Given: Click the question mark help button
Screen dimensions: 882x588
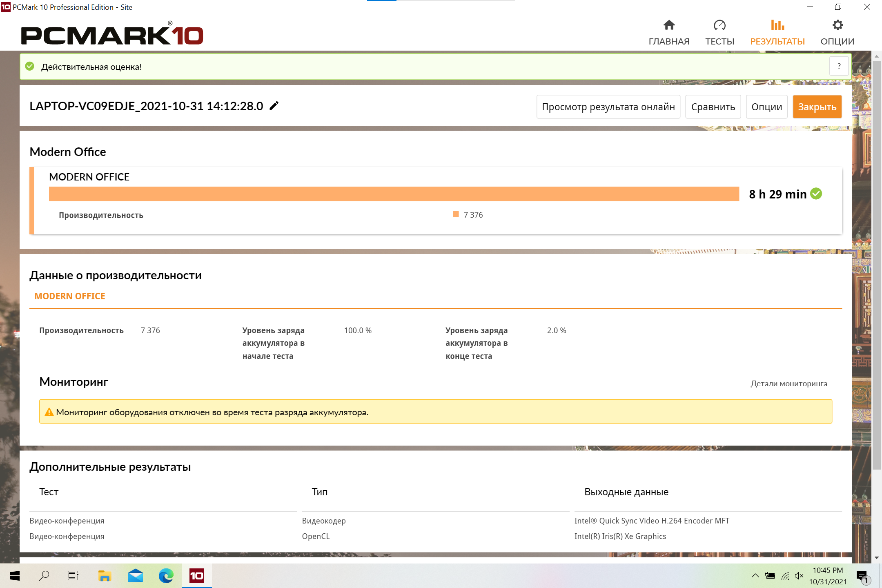Looking at the screenshot, I should (839, 67).
